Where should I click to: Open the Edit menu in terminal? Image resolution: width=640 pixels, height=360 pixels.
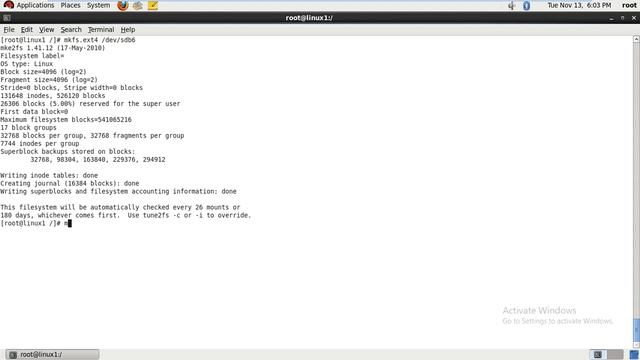(x=27, y=29)
